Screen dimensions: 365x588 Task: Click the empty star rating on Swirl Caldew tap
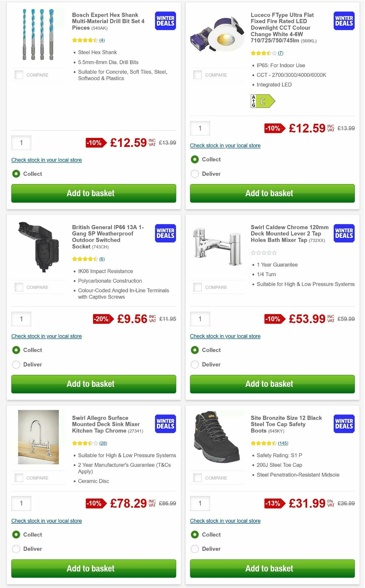(264, 252)
